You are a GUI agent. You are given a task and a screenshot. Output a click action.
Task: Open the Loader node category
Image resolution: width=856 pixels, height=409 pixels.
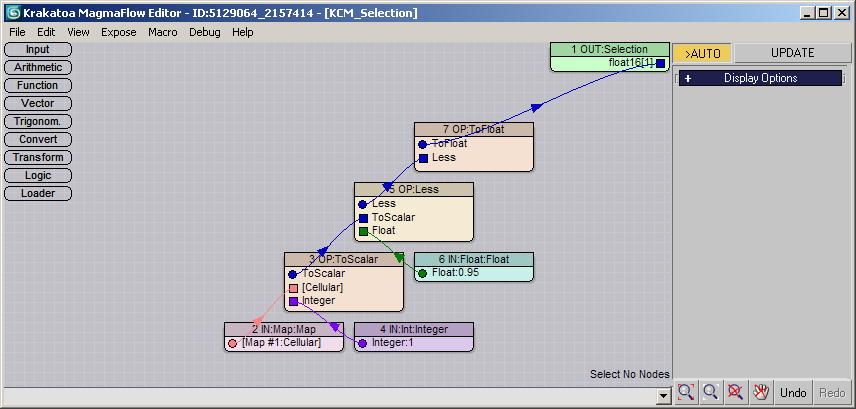(38, 194)
